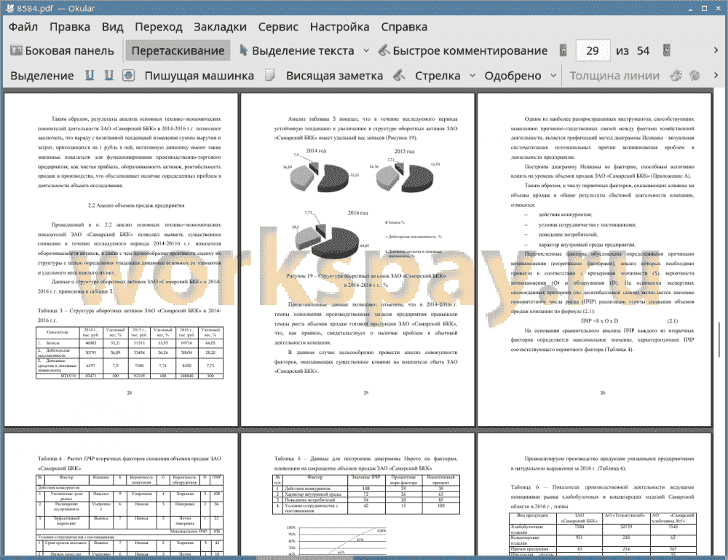Click the vertical scrollbar handle
The image size is (728, 560).
pos(719,339)
